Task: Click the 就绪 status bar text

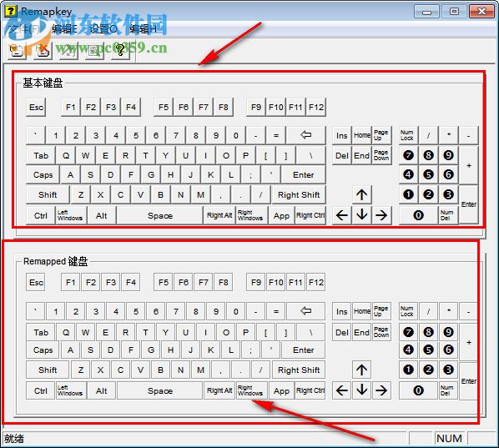Action: pyautogui.click(x=14, y=439)
